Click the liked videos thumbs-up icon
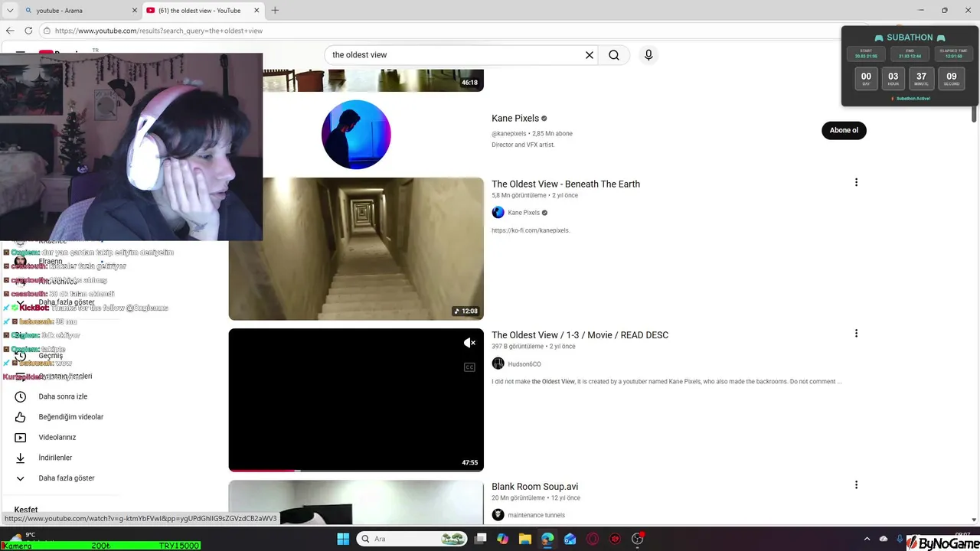This screenshot has height=551, width=980. (21, 417)
